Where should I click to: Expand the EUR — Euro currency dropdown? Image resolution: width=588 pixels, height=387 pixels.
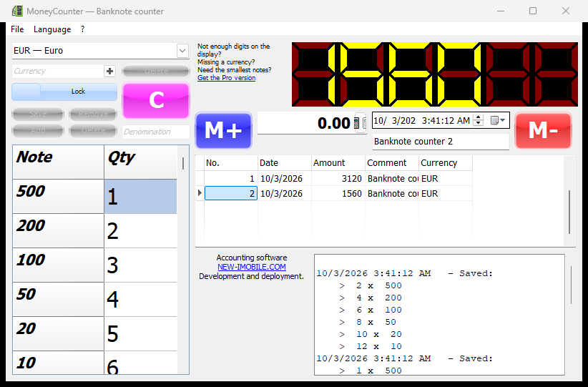coord(182,51)
